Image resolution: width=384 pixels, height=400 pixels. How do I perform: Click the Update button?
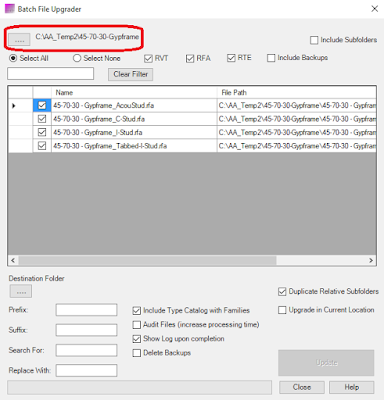pyautogui.click(x=326, y=363)
